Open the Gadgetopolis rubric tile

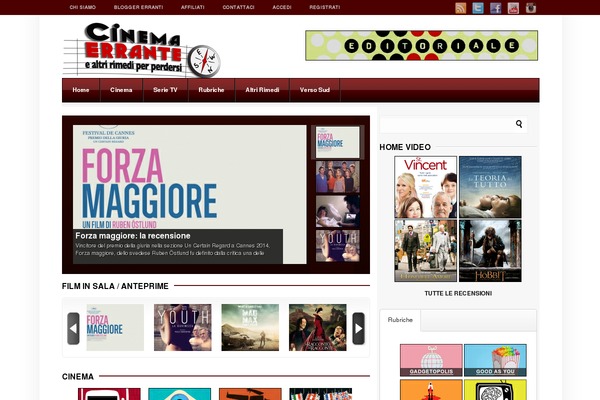(431, 360)
